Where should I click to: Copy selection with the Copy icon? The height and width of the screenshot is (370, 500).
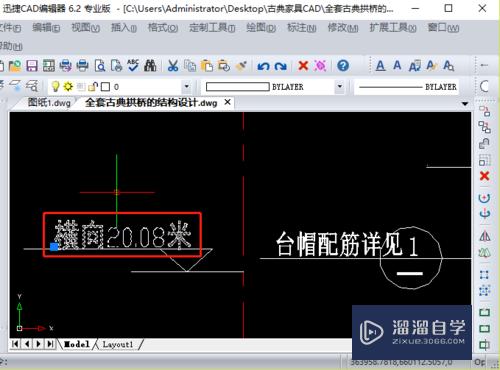[190, 66]
